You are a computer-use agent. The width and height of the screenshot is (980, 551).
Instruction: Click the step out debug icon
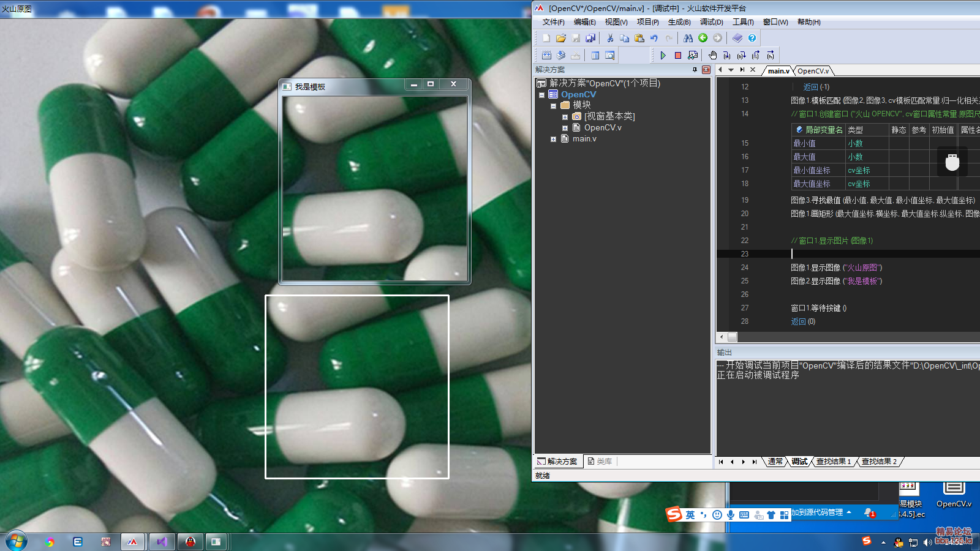(756, 55)
